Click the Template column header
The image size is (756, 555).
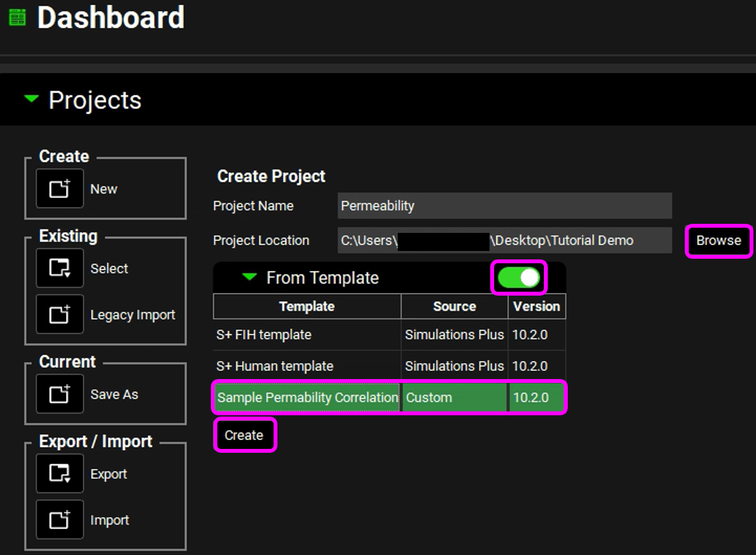tap(307, 307)
